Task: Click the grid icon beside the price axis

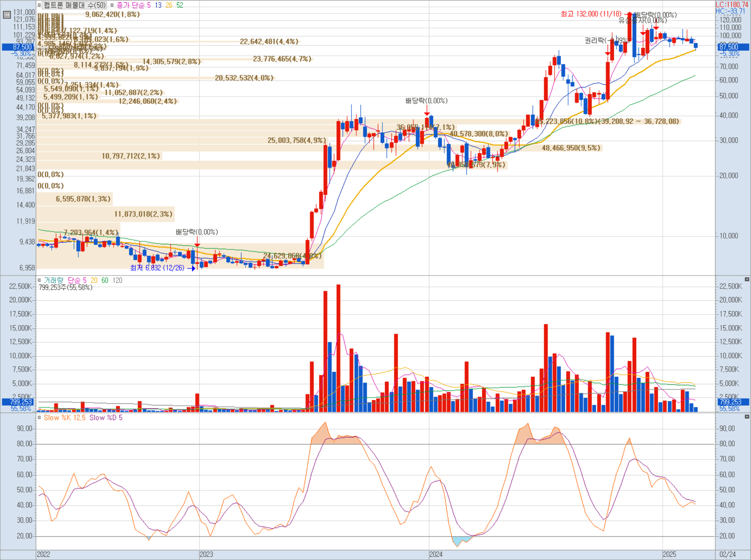Action: click(x=7, y=15)
